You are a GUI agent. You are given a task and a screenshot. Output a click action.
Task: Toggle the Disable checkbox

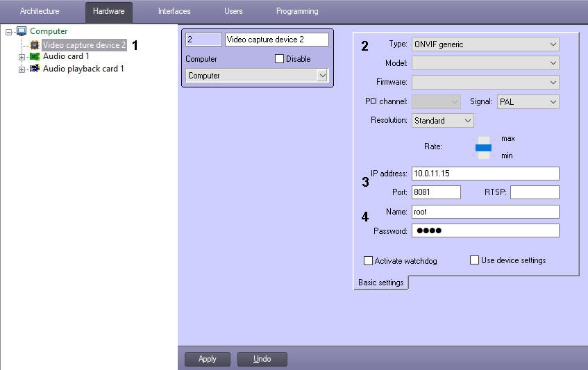pyautogui.click(x=280, y=59)
